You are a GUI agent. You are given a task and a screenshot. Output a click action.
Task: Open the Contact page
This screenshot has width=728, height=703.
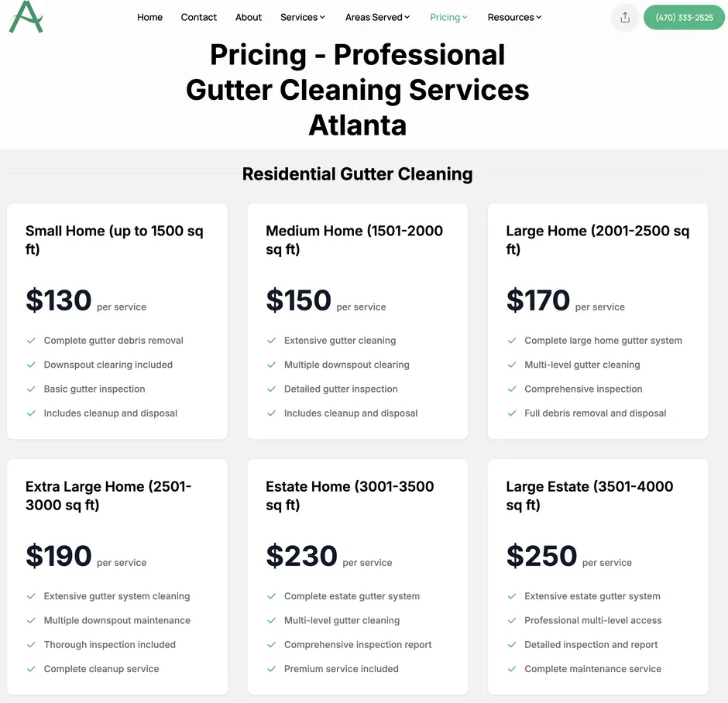pos(199,17)
